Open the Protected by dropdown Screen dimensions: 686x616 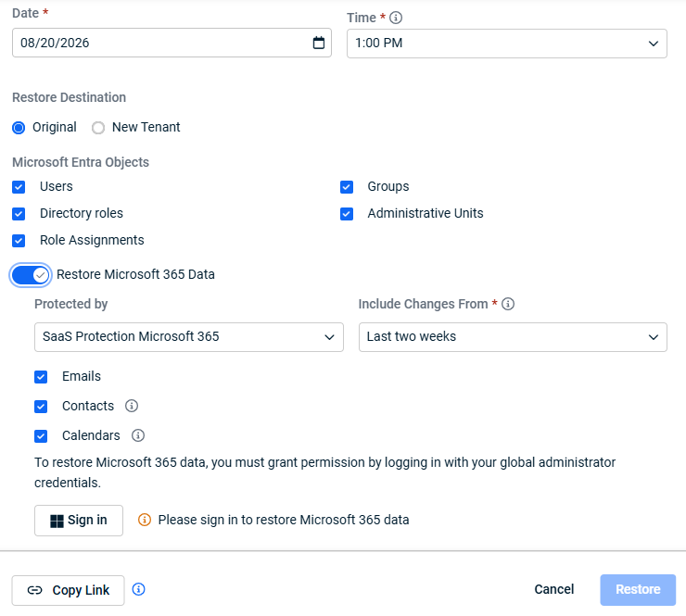189,337
